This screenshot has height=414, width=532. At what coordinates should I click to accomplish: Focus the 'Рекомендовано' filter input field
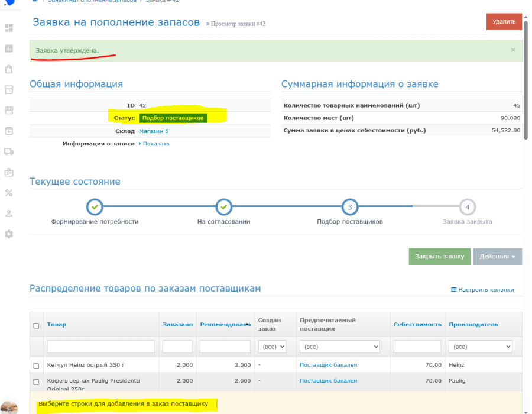click(x=225, y=347)
